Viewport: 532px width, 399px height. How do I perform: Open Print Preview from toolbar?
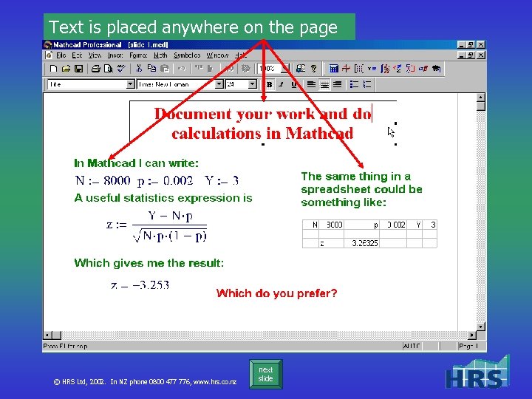[x=109, y=69]
